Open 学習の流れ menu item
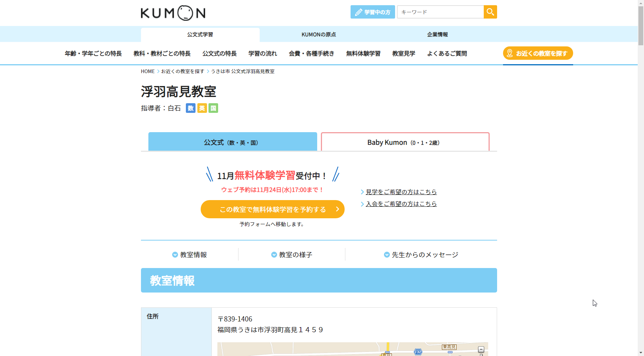Image resolution: width=644 pixels, height=356 pixels. coord(263,53)
